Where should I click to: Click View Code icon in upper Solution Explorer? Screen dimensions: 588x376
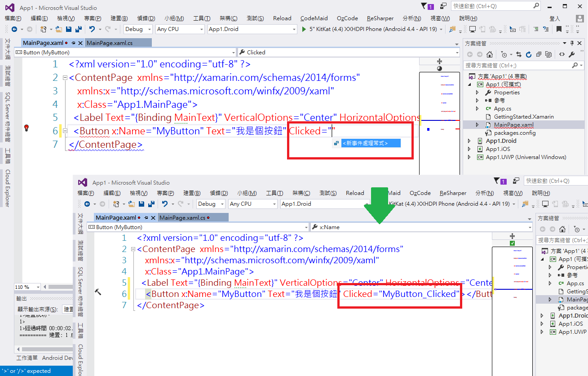point(561,54)
